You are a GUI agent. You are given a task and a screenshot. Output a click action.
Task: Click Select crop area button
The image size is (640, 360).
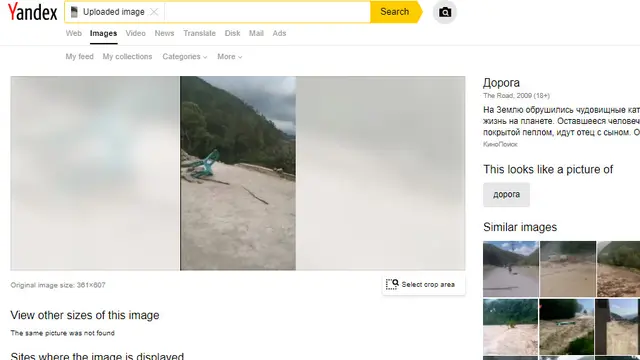[423, 284]
